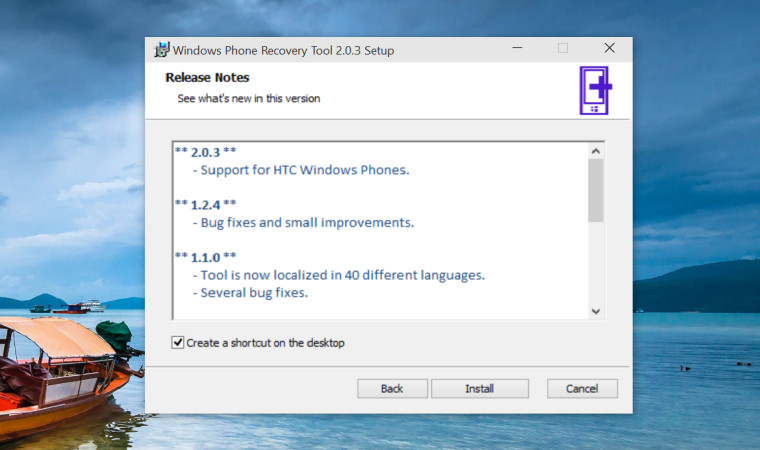Select "Tool is now localized in 40" line
This screenshot has width=760, height=450.
pyautogui.click(x=339, y=275)
